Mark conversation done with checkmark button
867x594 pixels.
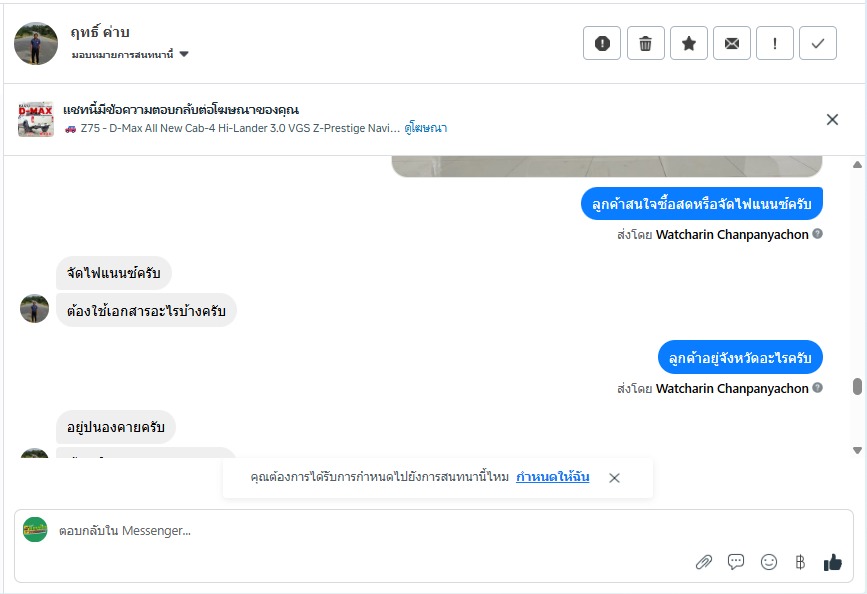point(818,43)
